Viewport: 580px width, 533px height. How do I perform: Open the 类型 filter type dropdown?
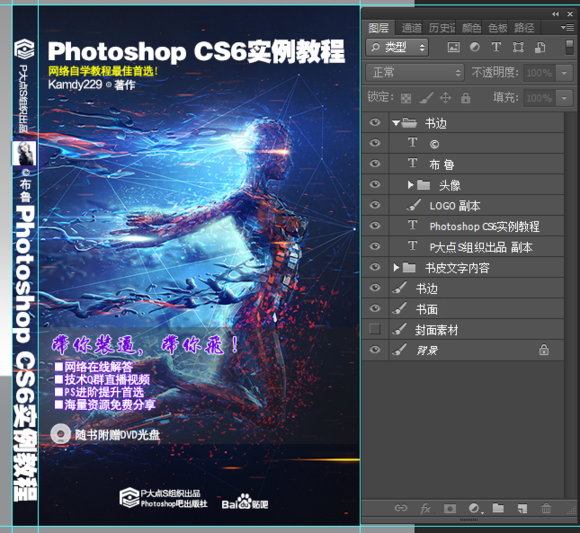[x=397, y=47]
